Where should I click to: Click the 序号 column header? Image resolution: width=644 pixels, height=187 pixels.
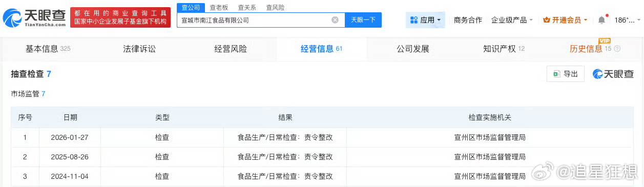[25, 117]
